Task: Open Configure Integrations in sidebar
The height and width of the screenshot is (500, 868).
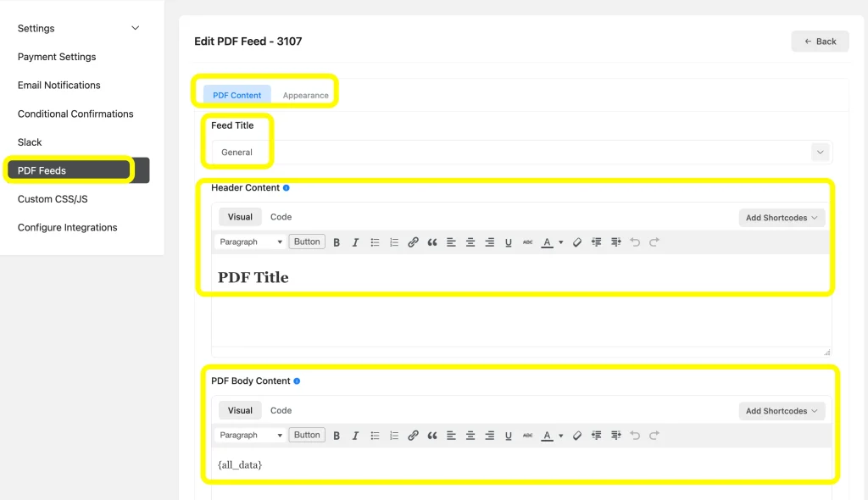Action: [x=67, y=228]
